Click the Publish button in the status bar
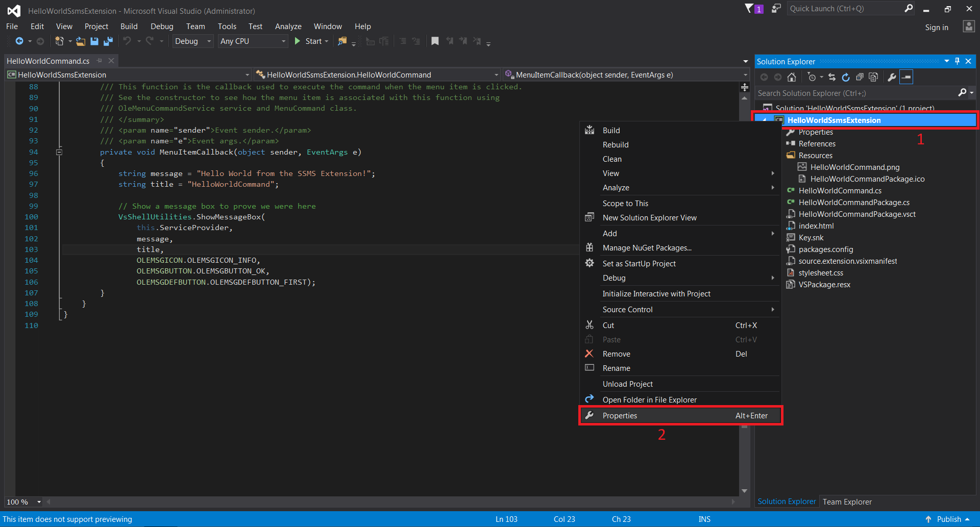 point(949,519)
